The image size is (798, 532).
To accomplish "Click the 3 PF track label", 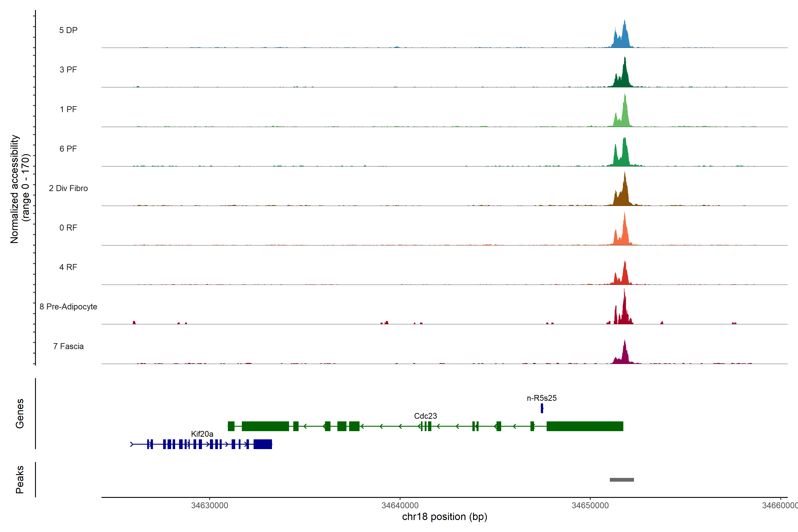I will 68,70.
